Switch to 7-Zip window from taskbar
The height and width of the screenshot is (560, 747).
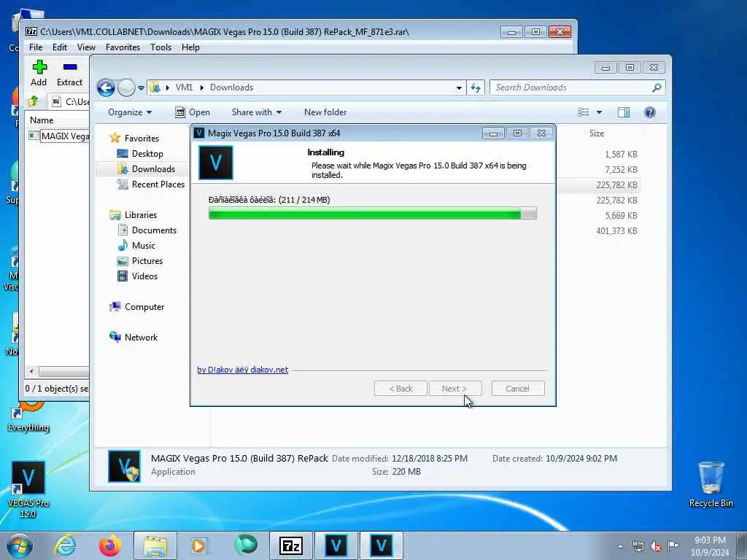click(291, 545)
